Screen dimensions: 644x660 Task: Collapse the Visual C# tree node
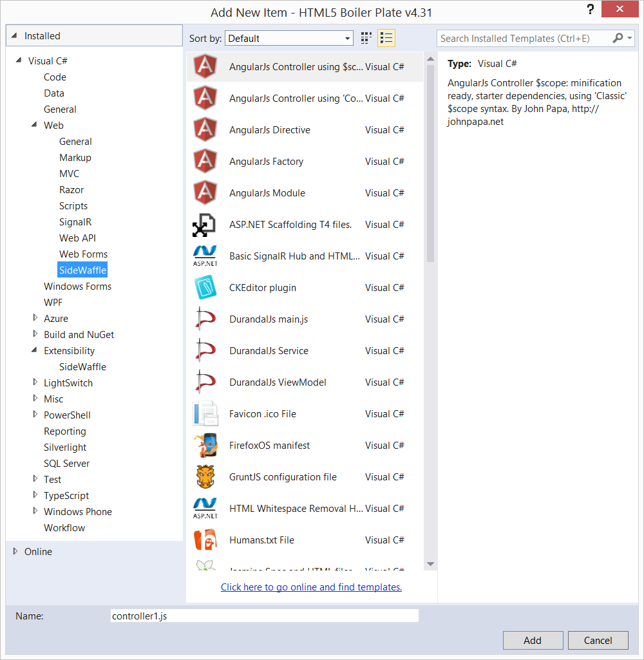point(19,61)
